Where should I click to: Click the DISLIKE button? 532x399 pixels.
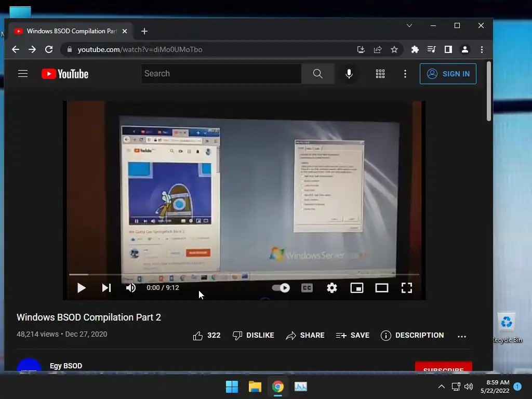(x=253, y=336)
